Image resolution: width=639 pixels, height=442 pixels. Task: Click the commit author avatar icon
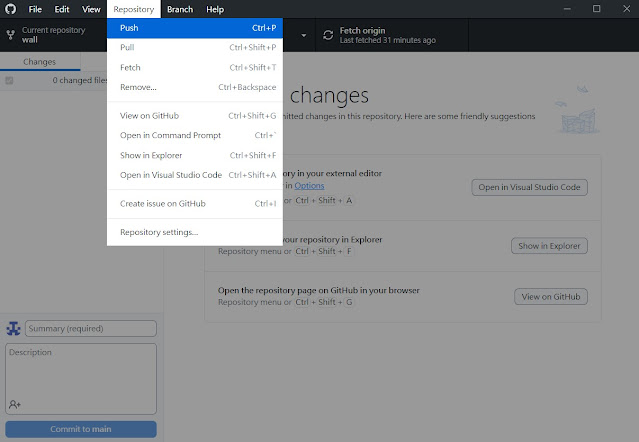[x=13, y=328]
